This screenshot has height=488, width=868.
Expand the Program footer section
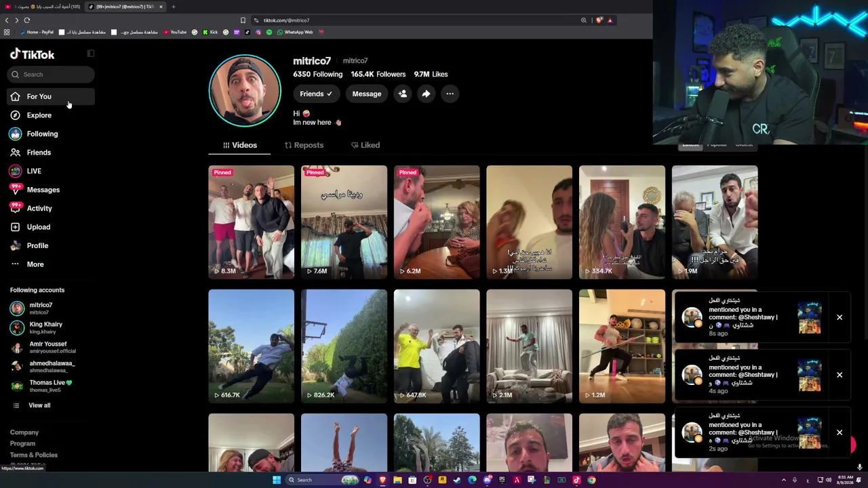(x=22, y=444)
